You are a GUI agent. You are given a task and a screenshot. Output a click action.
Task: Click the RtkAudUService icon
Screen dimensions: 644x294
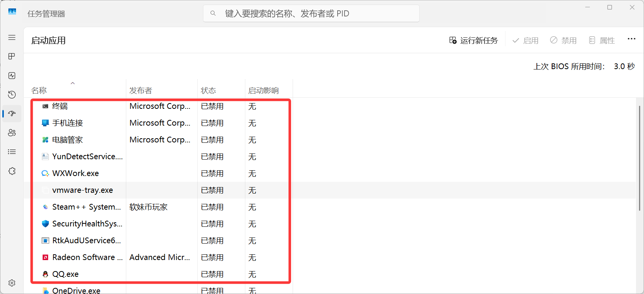tap(45, 241)
